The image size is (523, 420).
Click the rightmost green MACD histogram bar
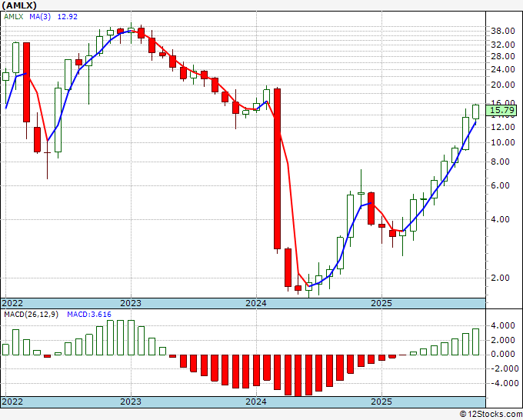point(475,342)
